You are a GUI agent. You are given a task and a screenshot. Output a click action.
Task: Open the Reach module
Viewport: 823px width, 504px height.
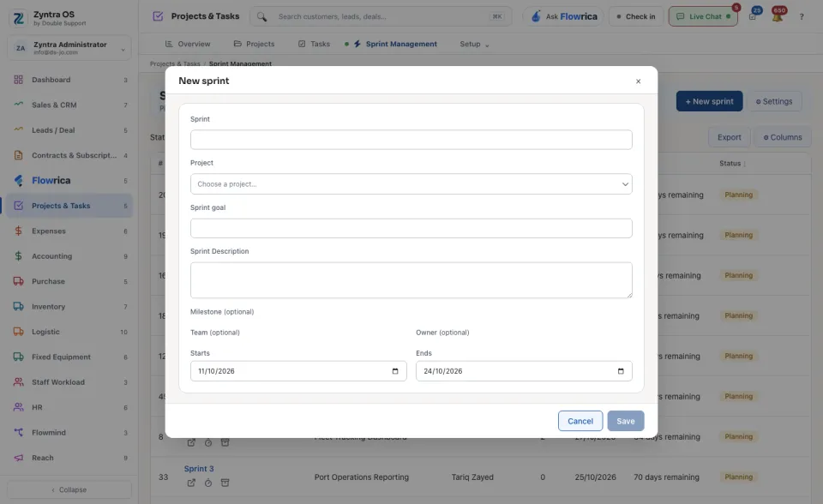[x=69, y=458]
